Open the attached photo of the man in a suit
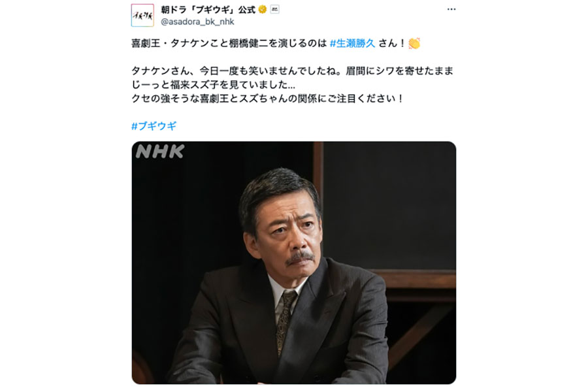Viewport: 588px width, 392px height. click(293, 263)
